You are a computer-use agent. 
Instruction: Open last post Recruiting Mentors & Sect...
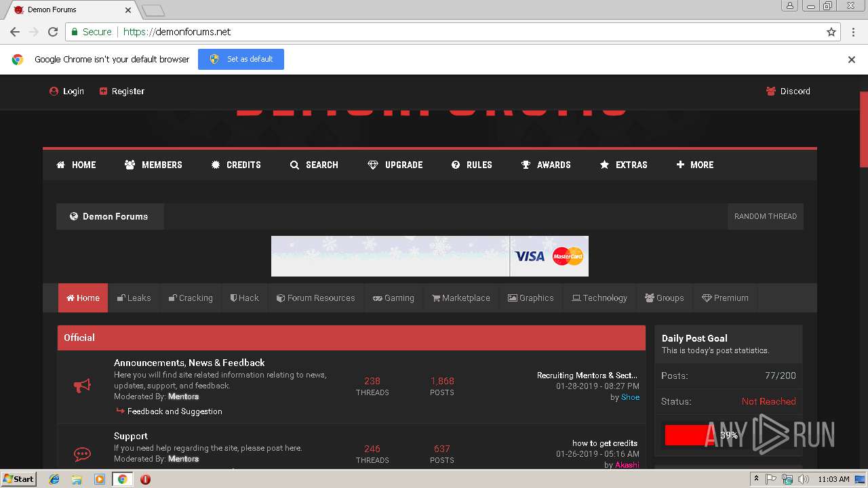[587, 375]
